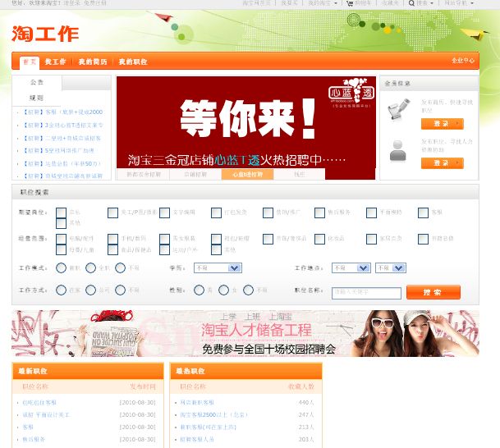Screen dimensions: 500x448
Task: Switch to 公告 tab
Action: click(x=37, y=83)
